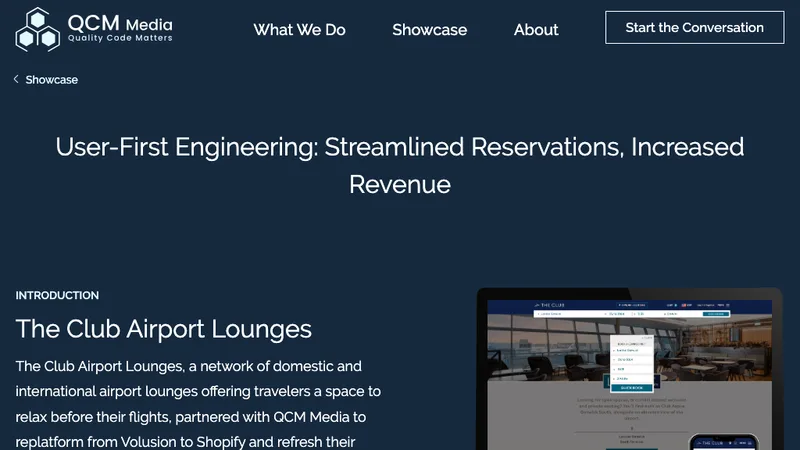This screenshot has width=800, height=450.
Task: Click the Quick Book button in mockup
Action: click(632, 388)
